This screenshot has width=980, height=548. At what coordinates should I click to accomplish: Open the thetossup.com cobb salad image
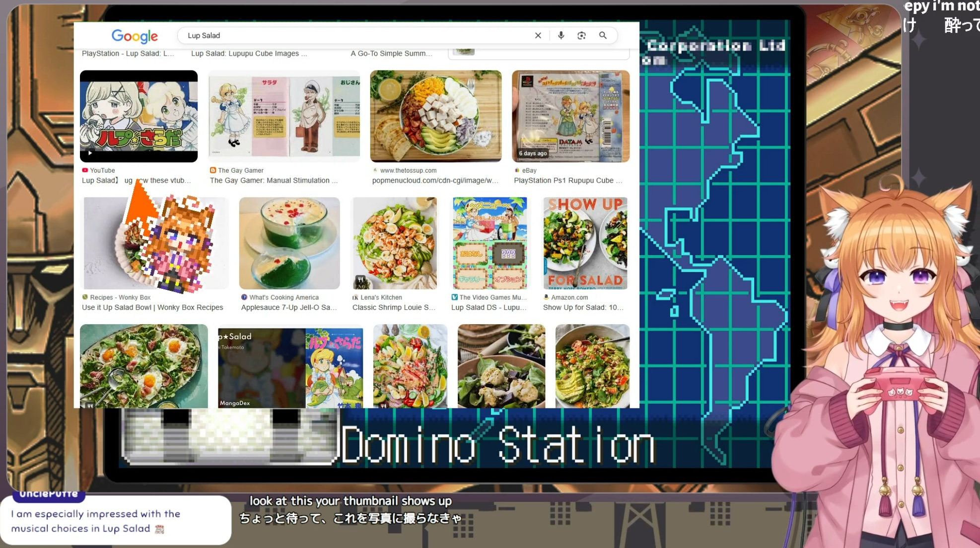pyautogui.click(x=435, y=116)
